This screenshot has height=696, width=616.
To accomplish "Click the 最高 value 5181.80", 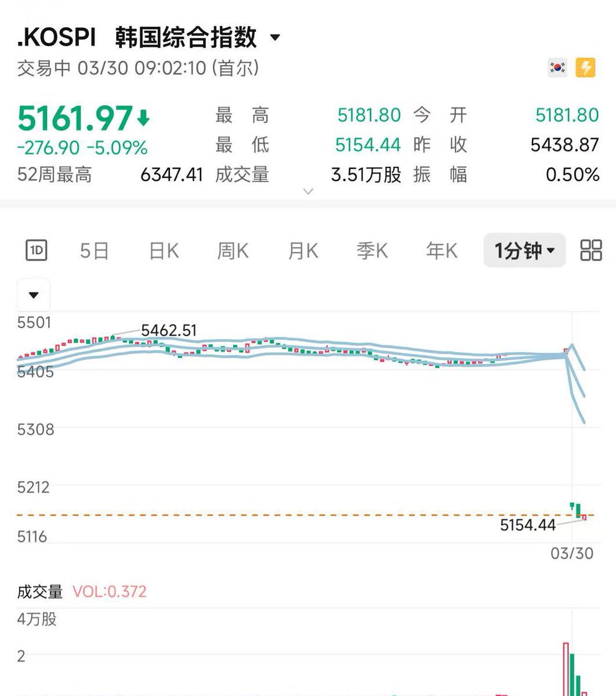I will 369,115.
